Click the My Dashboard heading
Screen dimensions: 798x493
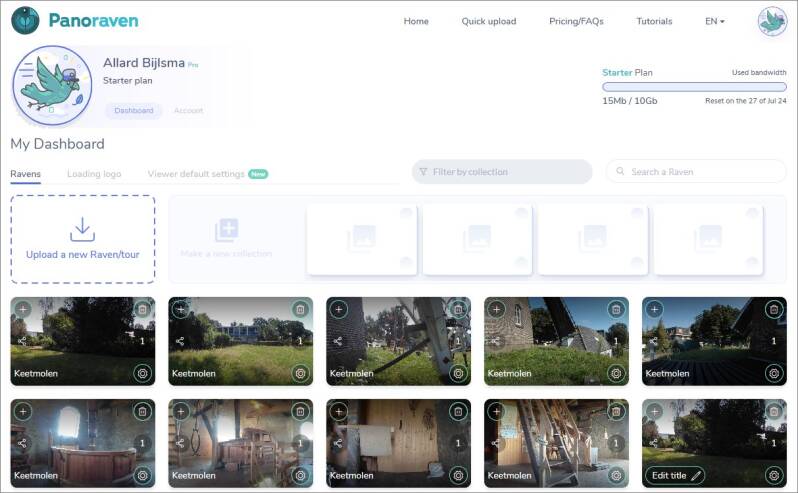pyautogui.click(x=58, y=144)
